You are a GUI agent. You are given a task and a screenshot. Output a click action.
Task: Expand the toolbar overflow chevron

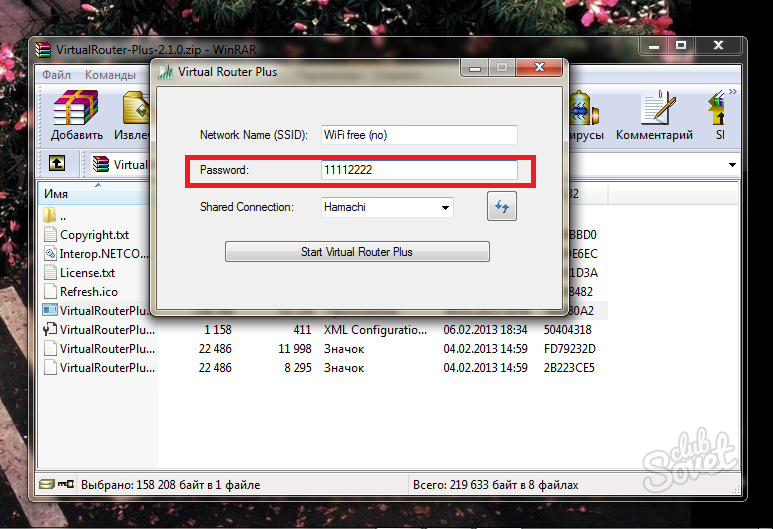click(734, 92)
